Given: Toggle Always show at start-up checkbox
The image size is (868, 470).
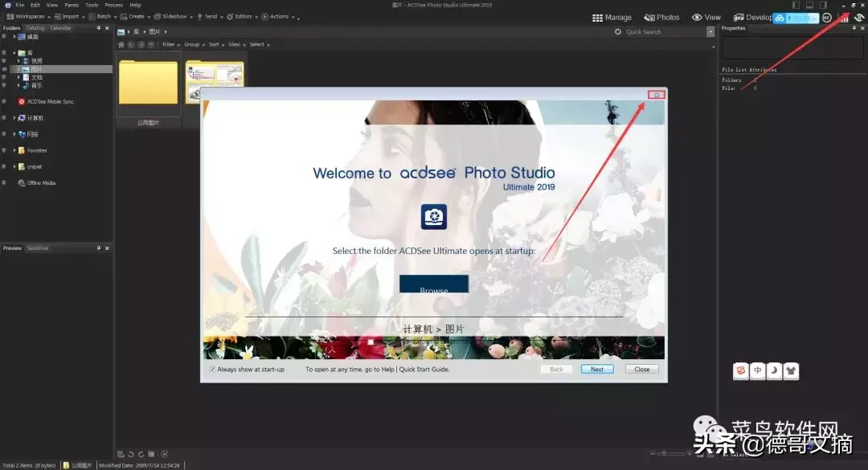Looking at the screenshot, I should [212, 370].
